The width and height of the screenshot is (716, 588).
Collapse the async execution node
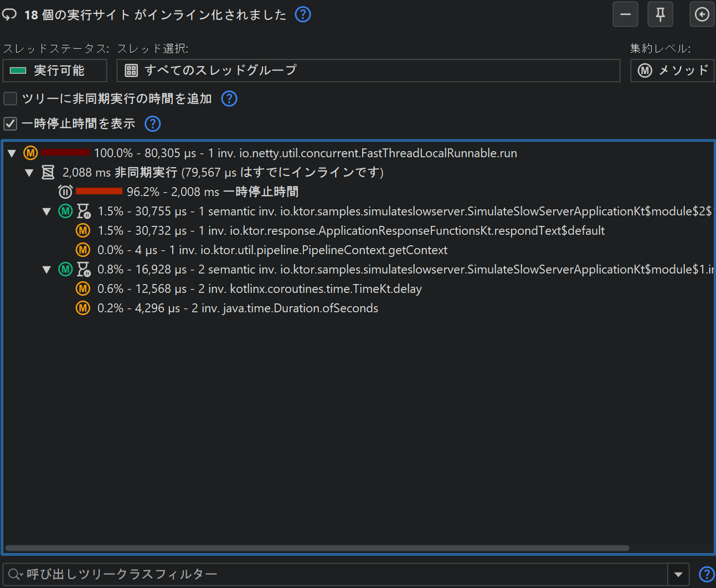29,173
